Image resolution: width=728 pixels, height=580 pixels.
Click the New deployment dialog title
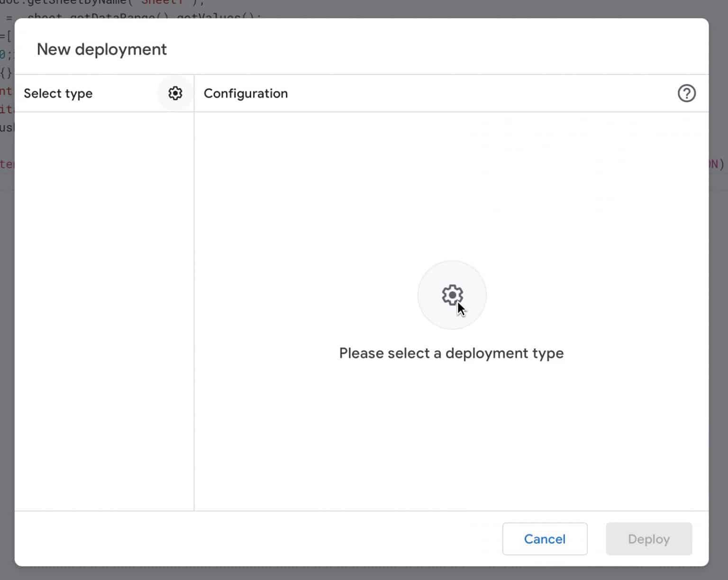pos(102,49)
